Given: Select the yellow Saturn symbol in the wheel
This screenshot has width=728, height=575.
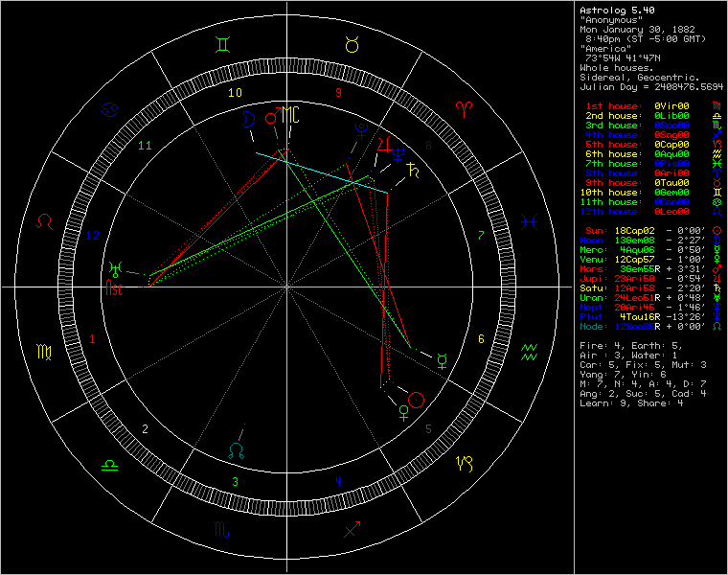Looking at the screenshot, I should tap(413, 170).
